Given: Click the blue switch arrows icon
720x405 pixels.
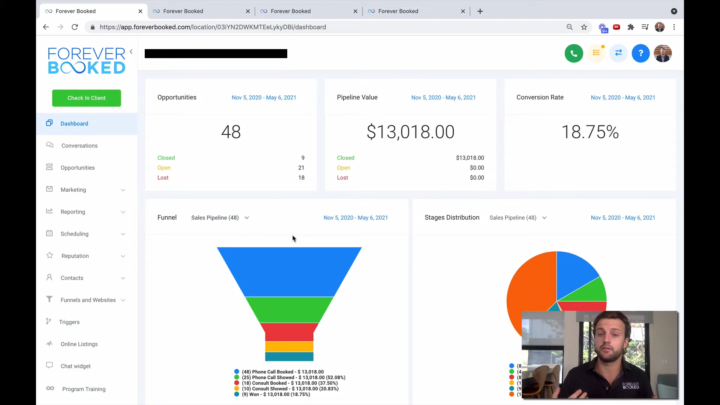Looking at the screenshot, I should pyautogui.click(x=618, y=53).
